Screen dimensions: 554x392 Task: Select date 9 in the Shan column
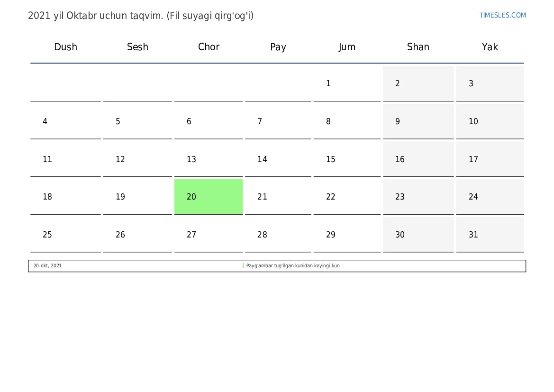tap(418, 121)
